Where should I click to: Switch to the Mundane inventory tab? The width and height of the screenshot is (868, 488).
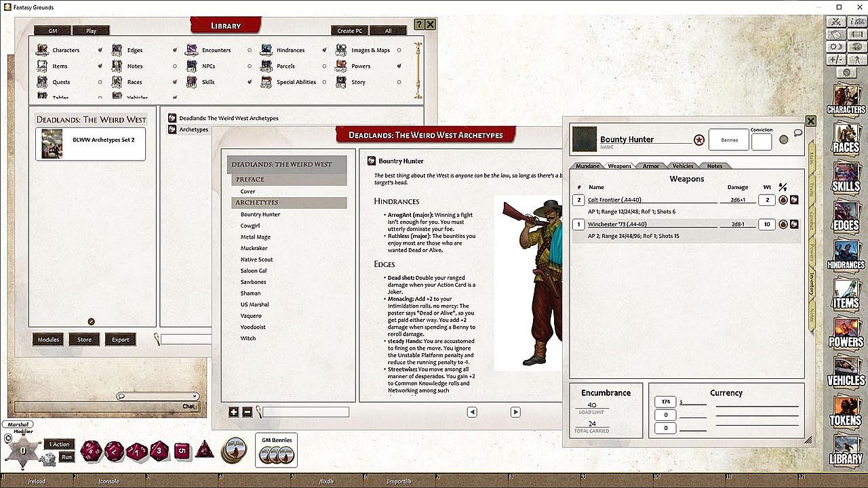589,166
